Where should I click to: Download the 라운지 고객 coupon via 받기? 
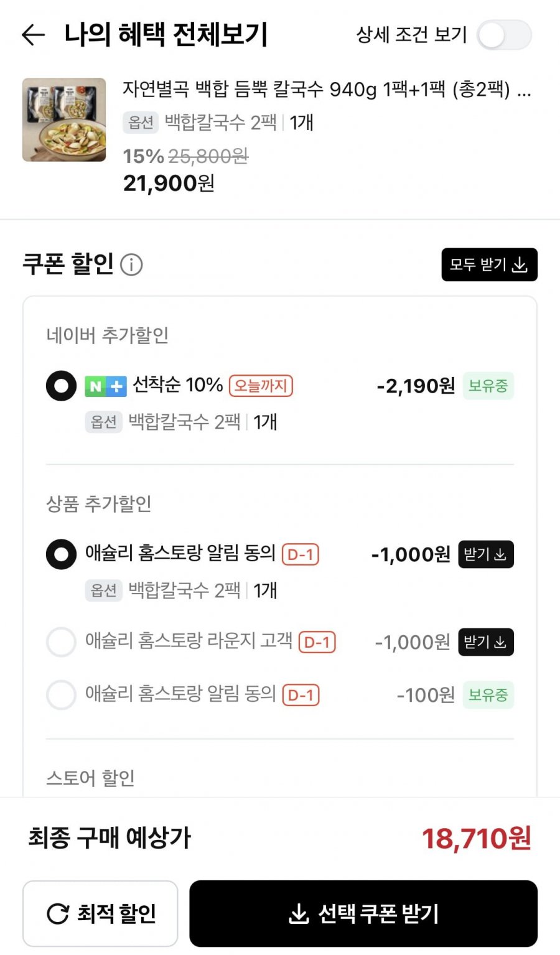click(x=486, y=642)
